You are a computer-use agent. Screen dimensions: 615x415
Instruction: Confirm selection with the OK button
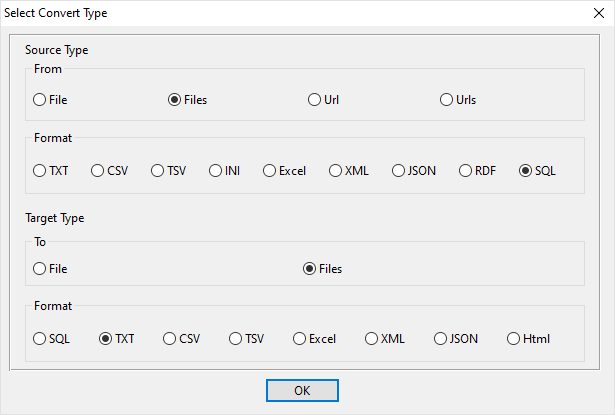click(302, 390)
